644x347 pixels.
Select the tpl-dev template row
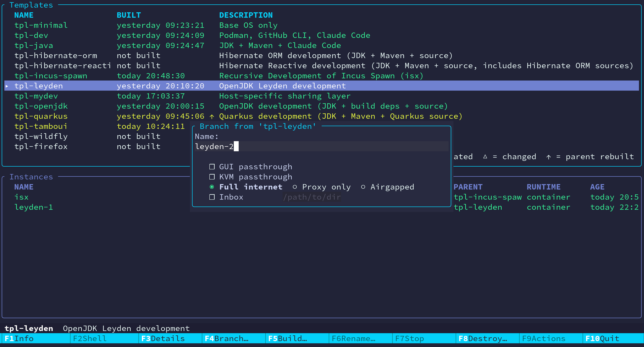pyautogui.click(x=321, y=35)
